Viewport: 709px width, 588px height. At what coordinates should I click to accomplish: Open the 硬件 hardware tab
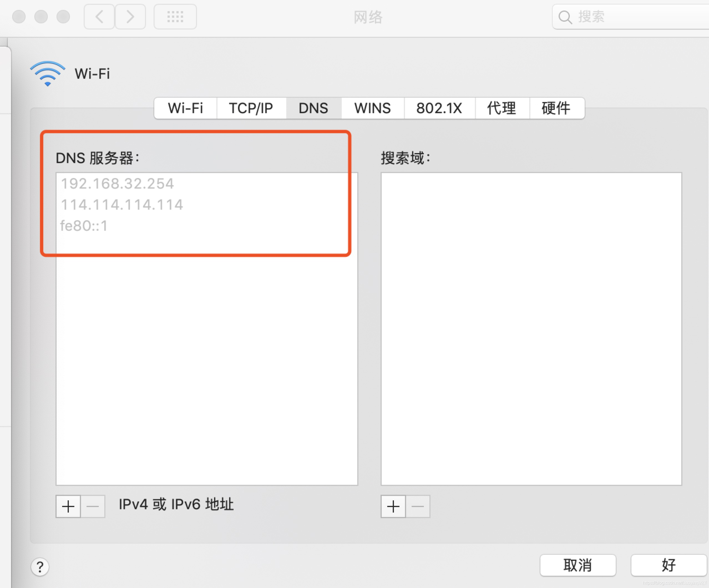pos(556,108)
